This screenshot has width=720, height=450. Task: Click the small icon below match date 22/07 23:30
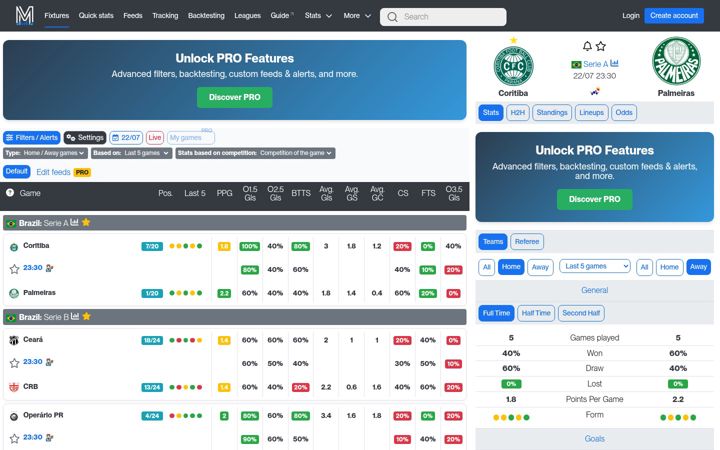595,91
